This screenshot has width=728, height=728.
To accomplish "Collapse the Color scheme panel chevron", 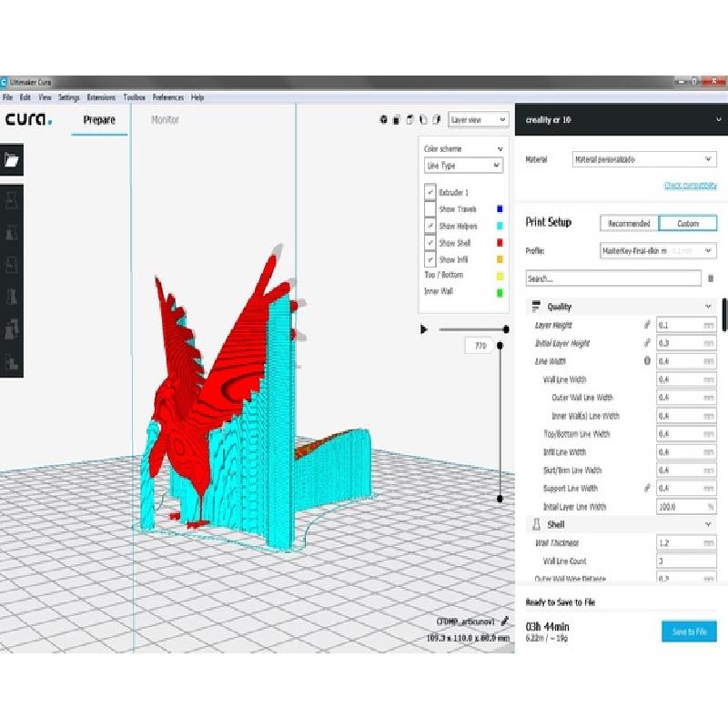I will (x=500, y=149).
